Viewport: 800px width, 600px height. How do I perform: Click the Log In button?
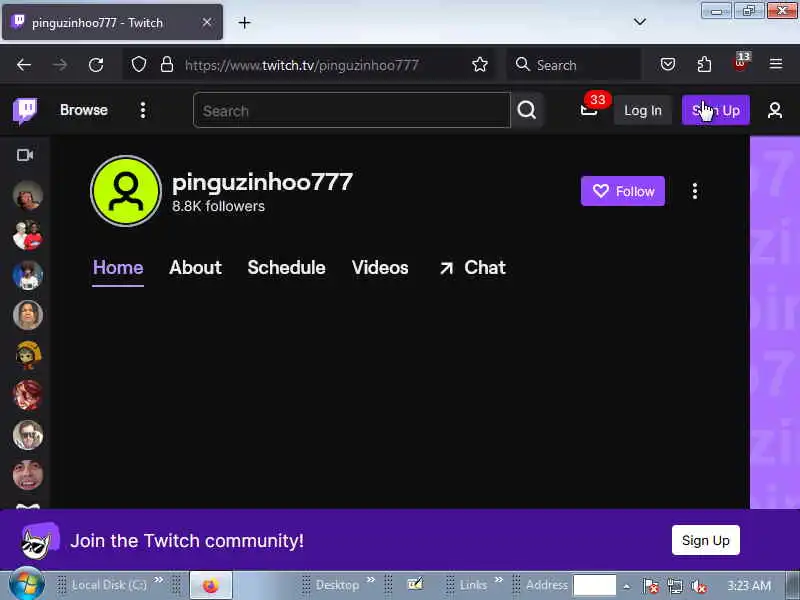(x=643, y=110)
